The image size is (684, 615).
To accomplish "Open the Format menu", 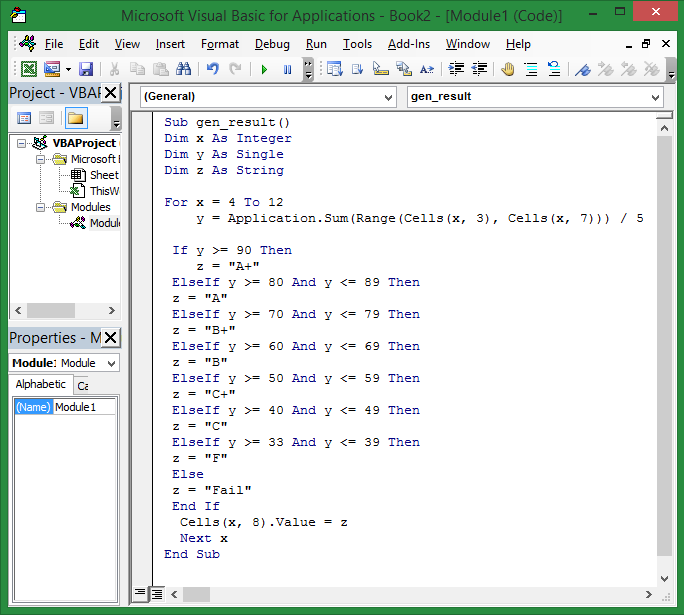I will [x=220, y=44].
